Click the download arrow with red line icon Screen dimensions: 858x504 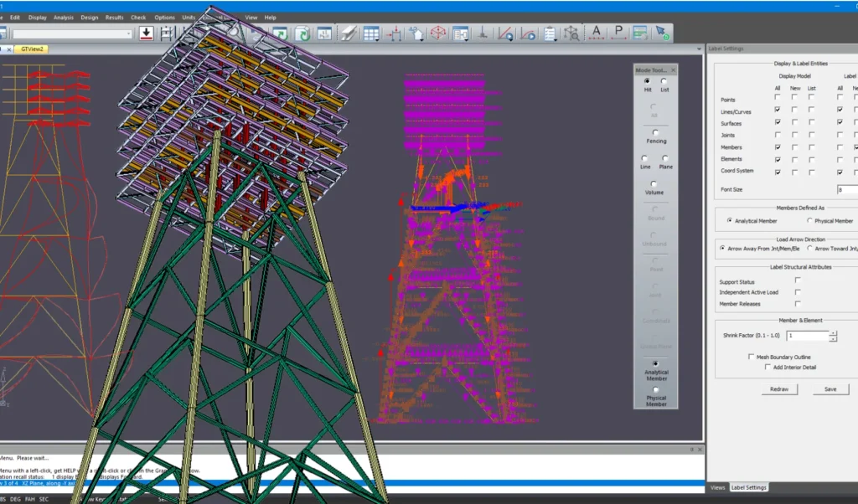click(146, 33)
